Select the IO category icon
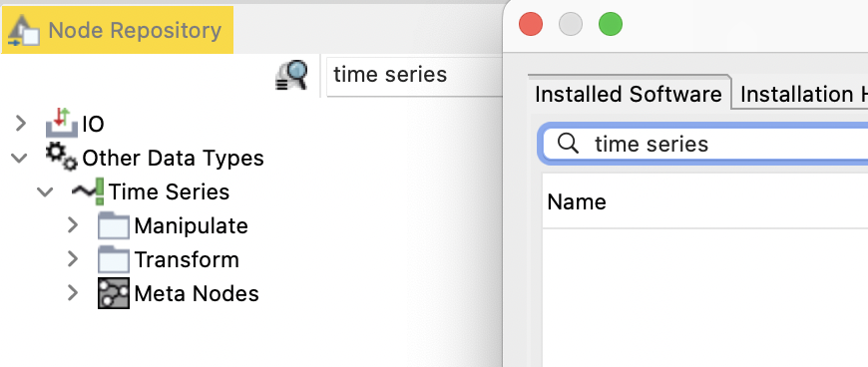 pos(62,123)
